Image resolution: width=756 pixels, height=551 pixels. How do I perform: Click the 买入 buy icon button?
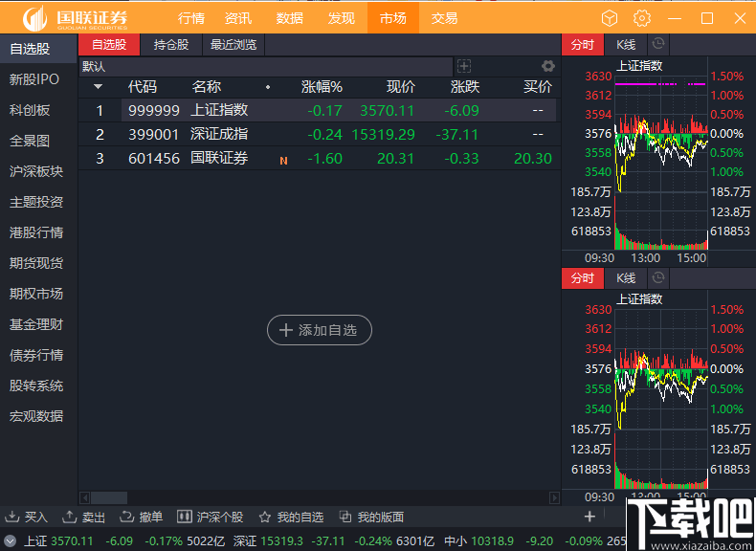pos(26,517)
